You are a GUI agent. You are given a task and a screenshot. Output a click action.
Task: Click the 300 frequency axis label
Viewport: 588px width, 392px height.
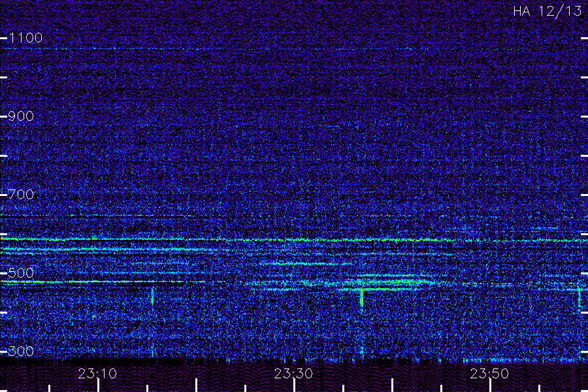pyautogui.click(x=21, y=351)
